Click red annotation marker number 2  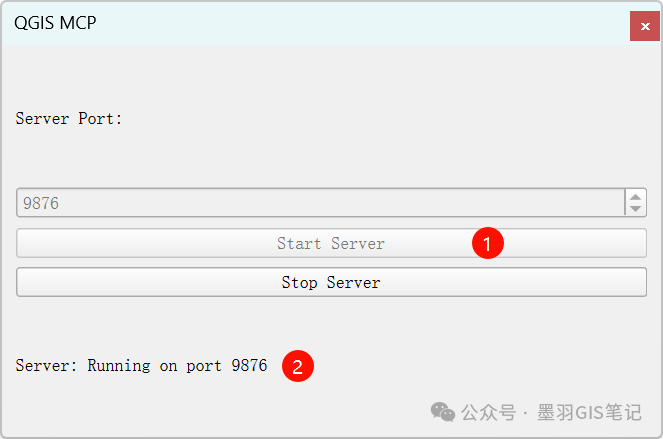pyautogui.click(x=297, y=366)
